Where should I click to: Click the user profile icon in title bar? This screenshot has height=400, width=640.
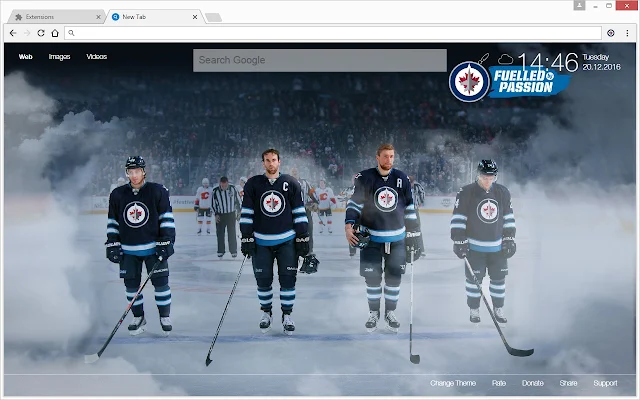pyautogui.click(x=579, y=5)
